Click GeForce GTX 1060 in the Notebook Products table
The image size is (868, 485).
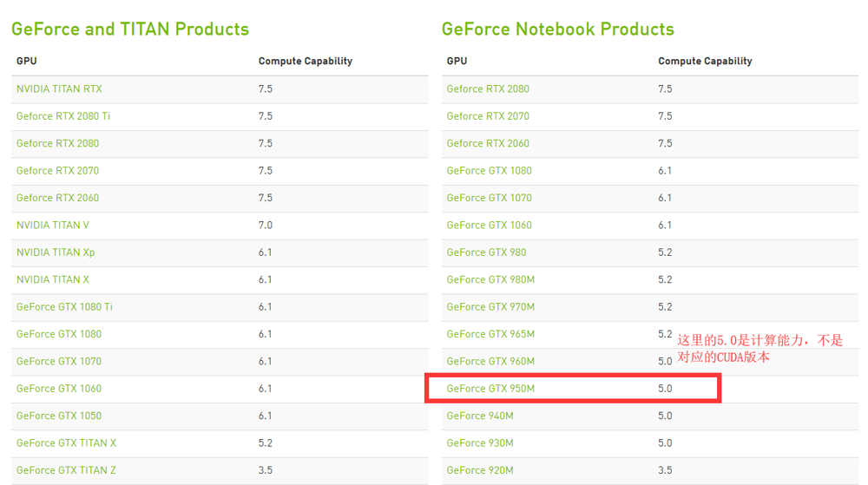(490, 225)
